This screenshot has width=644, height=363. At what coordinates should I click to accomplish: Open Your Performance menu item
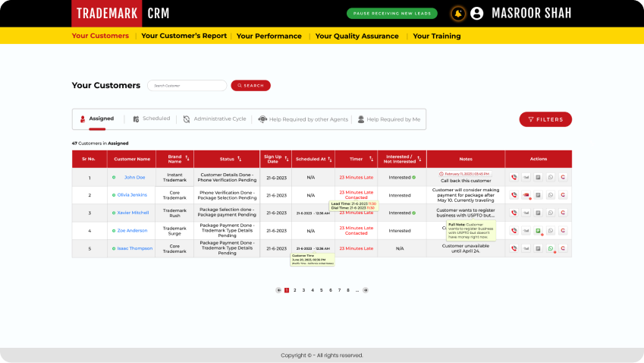click(x=269, y=36)
